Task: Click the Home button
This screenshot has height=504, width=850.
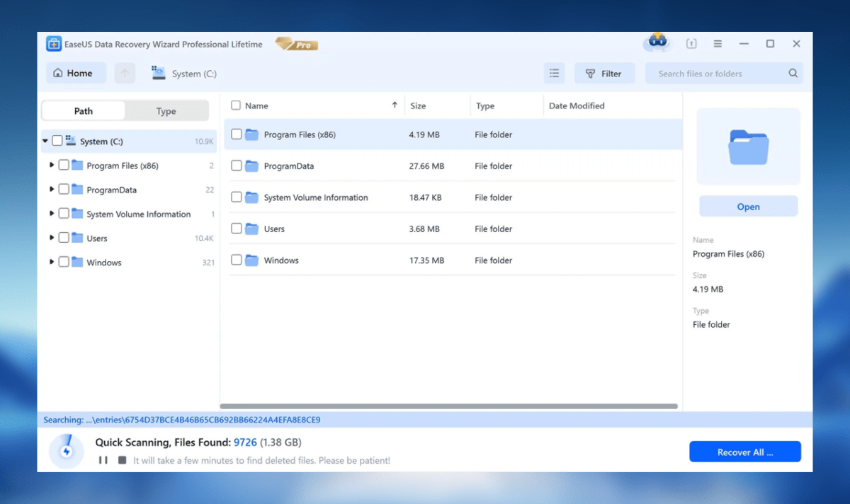Action: [76, 73]
